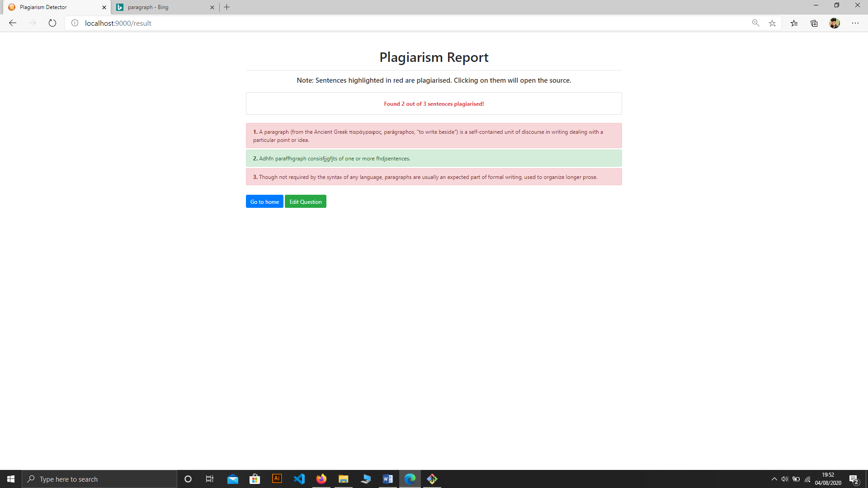Open Adobe Illustrator from taskbar
Viewport: 868px width, 488px height.
pyautogui.click(x=277, y=479)
